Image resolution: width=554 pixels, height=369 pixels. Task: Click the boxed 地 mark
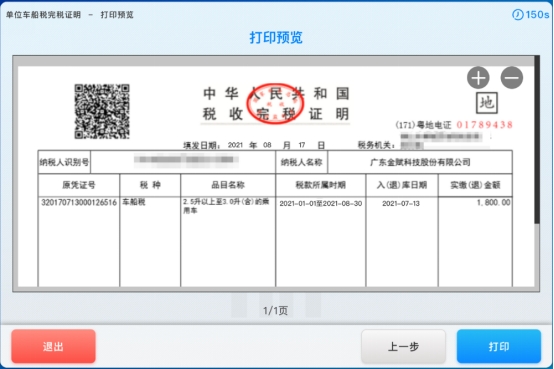pyautogui.click(x=487, y=103)
